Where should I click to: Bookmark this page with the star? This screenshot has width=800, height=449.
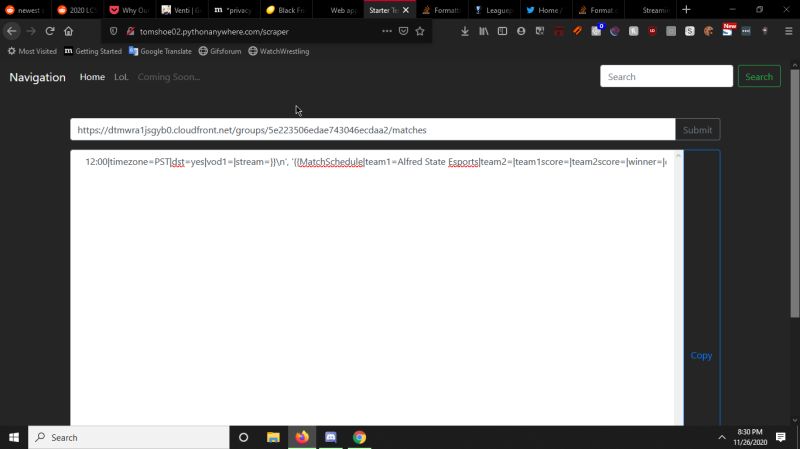[420, 31]
